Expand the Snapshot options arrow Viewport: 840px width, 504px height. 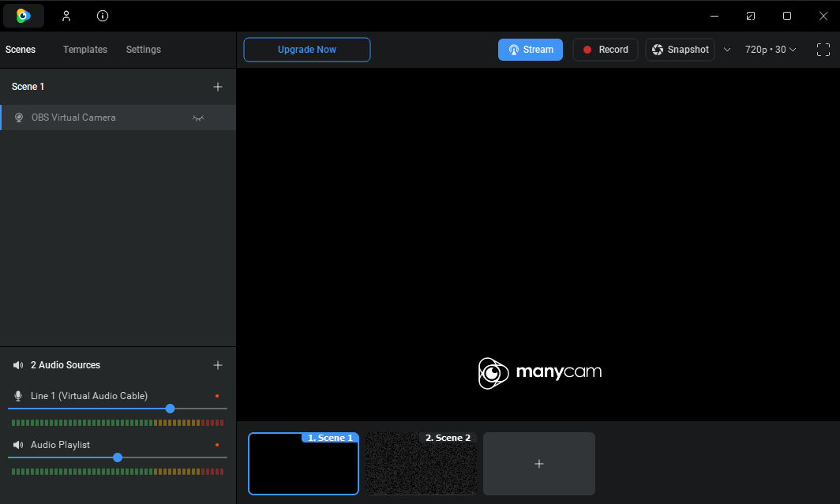click(x=727, y=50)
